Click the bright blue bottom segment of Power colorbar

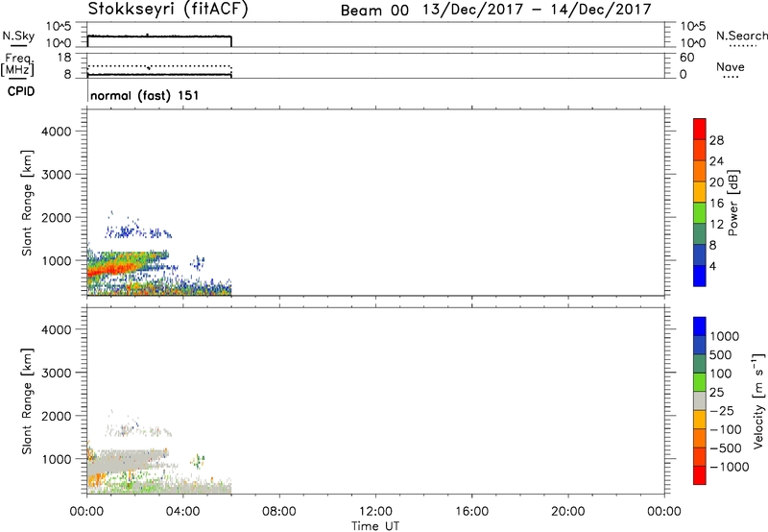click(x=700, y=276)
